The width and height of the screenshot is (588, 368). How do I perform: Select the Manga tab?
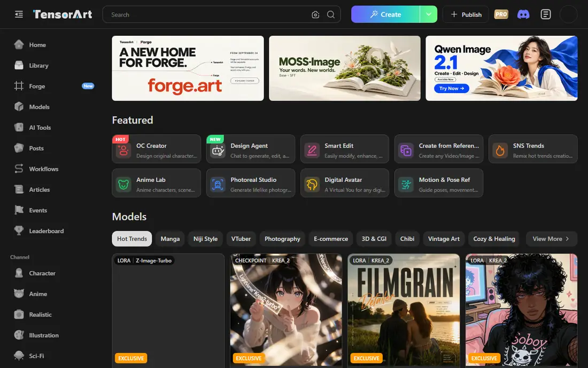170,239
